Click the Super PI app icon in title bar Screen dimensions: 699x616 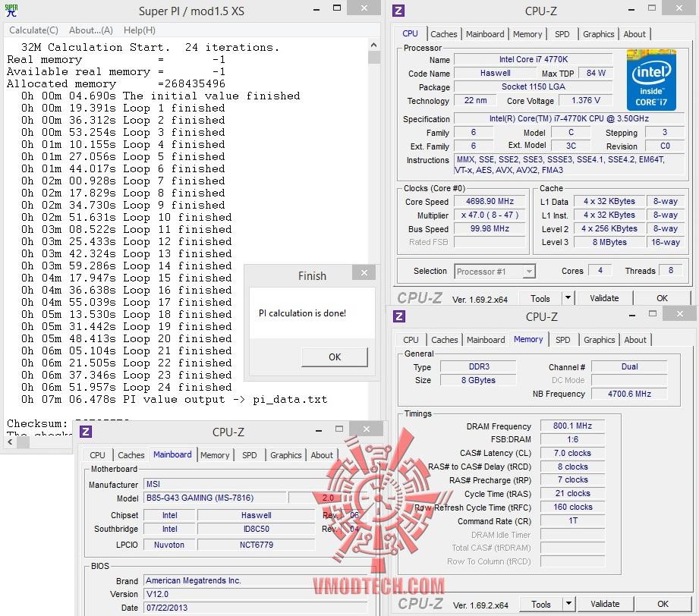point(11,11)
